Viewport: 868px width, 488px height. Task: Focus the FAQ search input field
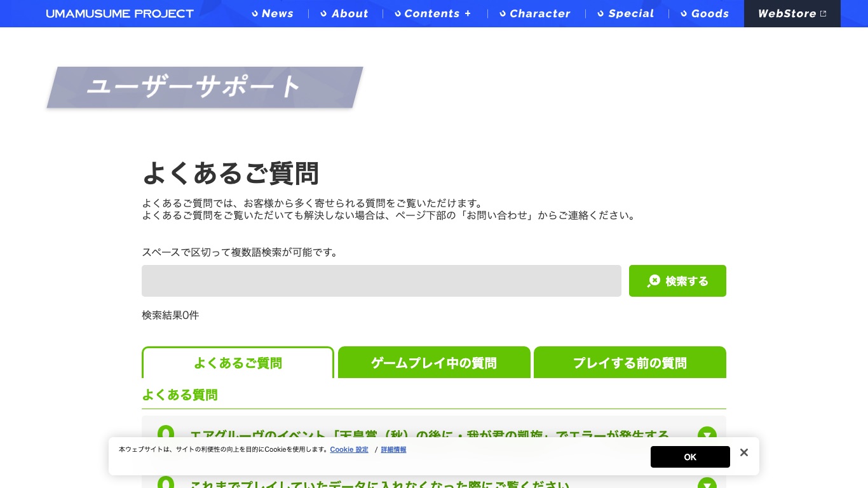pos(381,281)
